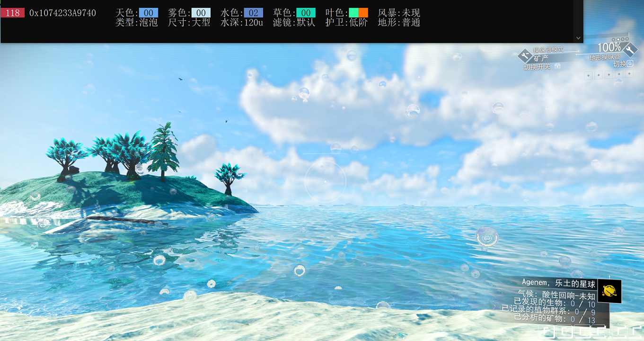Click the first small diamond slot under 切换

click(x=589, y=75)
